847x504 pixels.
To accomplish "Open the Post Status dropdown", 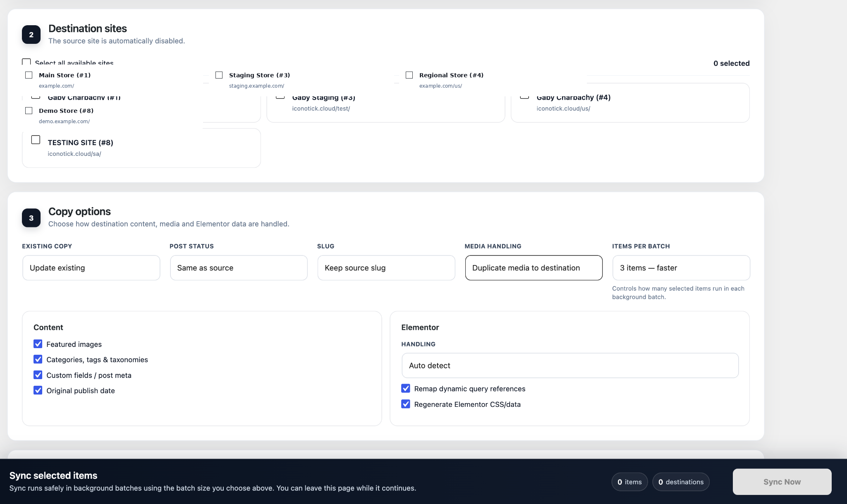I will pos(239,268).
